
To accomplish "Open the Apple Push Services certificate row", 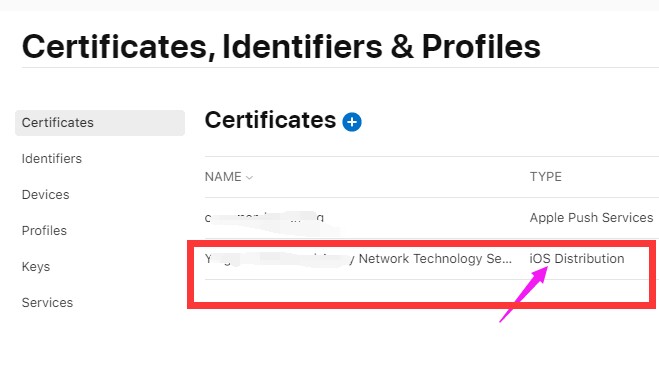I will [432, 218].
